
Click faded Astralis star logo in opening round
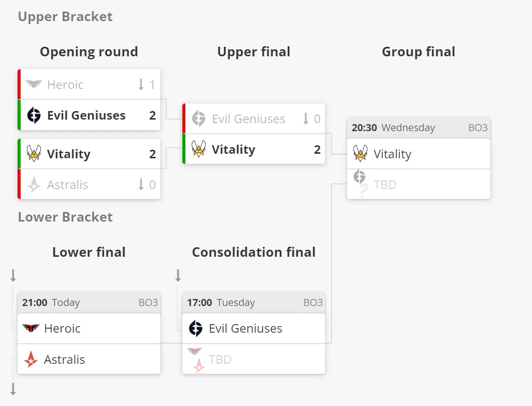click(x=34, y=185)
